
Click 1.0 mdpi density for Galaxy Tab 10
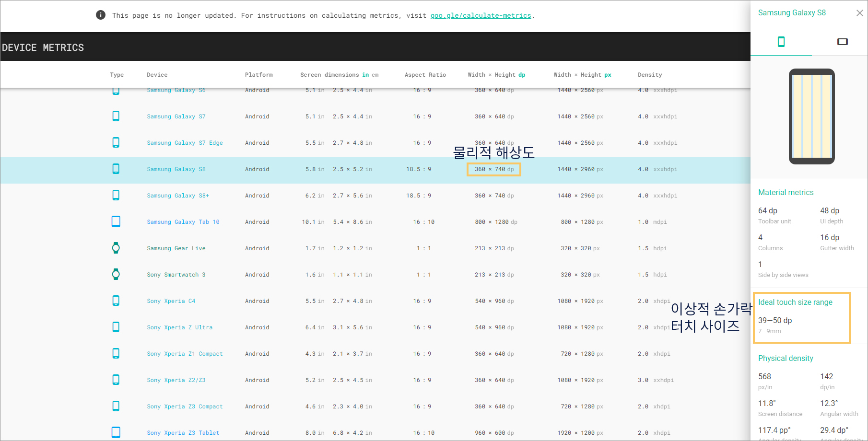[x=652, y=222]
